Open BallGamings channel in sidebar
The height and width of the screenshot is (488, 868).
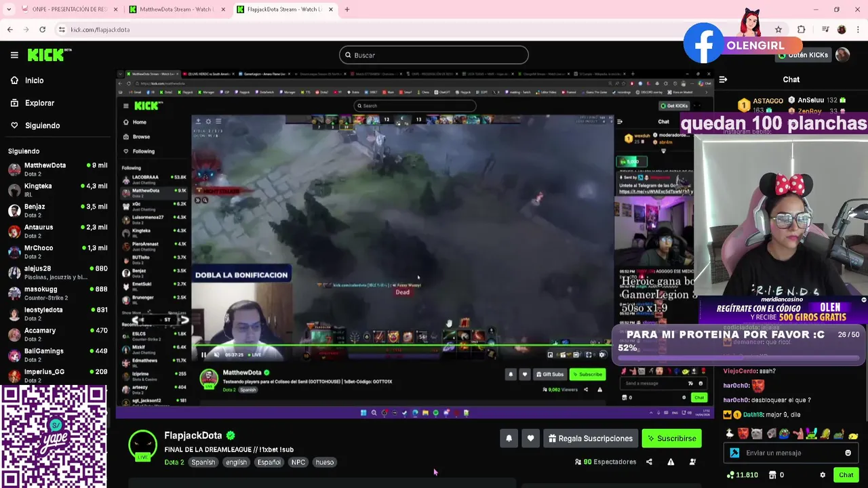point(58,354)
